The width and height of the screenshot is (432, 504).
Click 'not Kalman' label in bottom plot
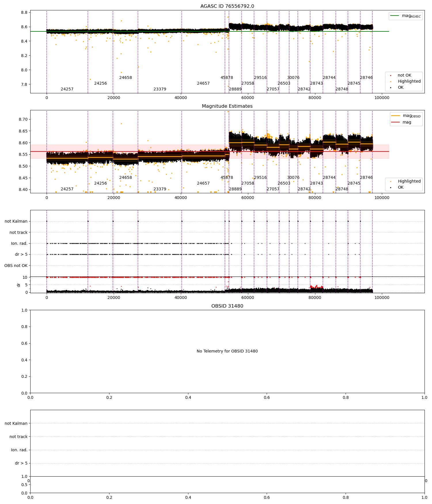click(x=16, y=424)
